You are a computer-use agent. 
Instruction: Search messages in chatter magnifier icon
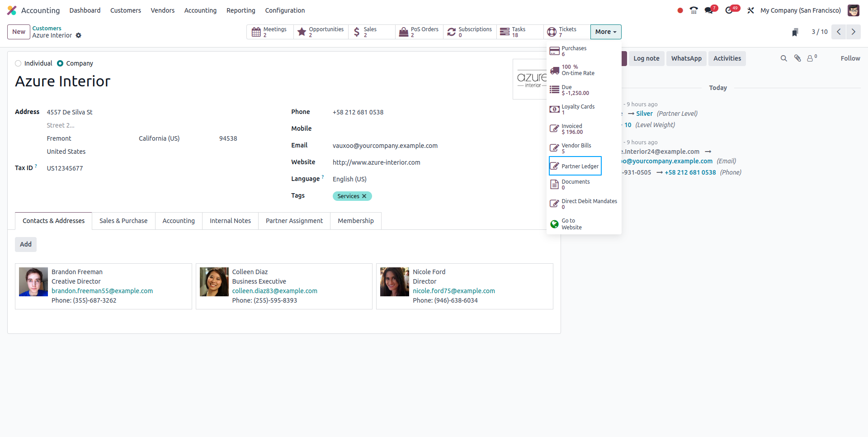pos(783,58)
